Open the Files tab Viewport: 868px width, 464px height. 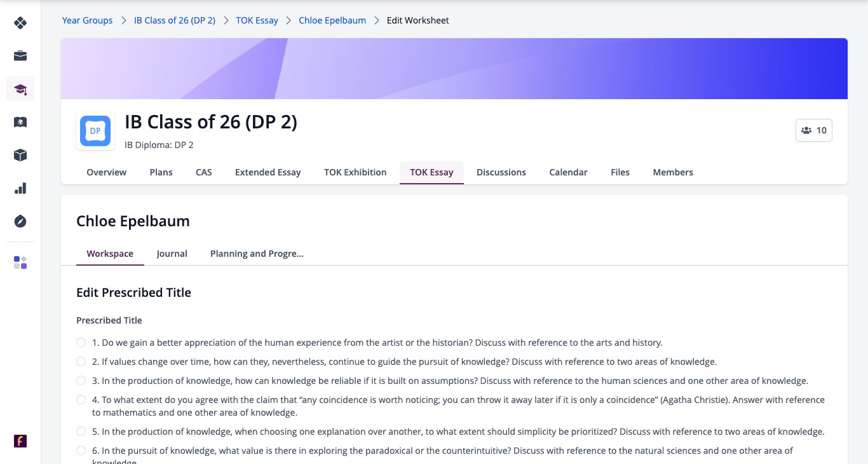click(x=620, y=172)
